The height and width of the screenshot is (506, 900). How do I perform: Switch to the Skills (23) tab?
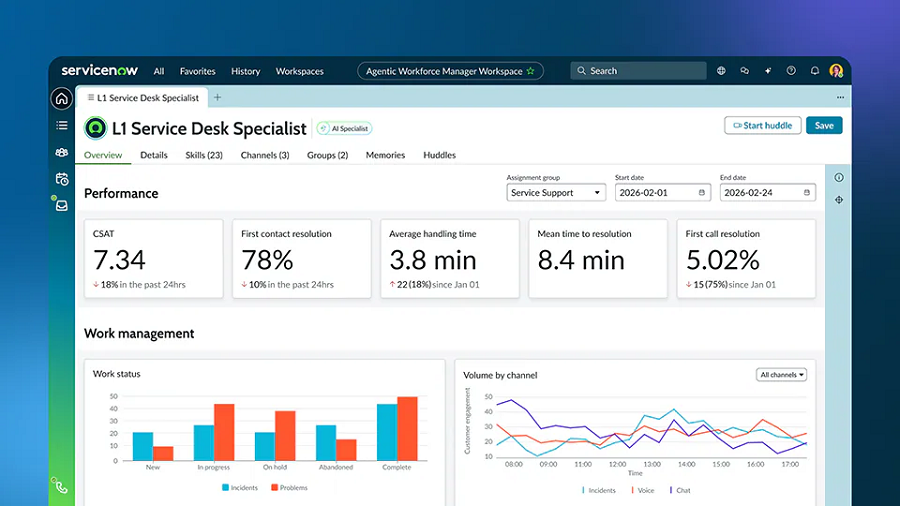tap(204, 155)
